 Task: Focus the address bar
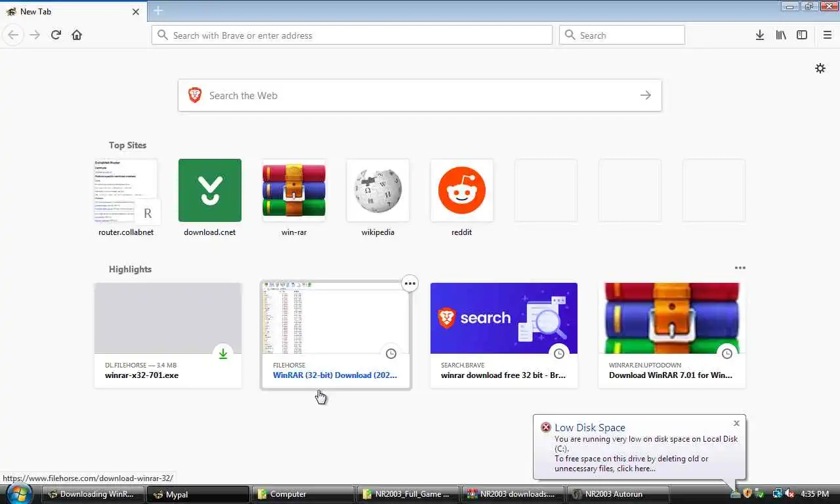tap(352, 35)
